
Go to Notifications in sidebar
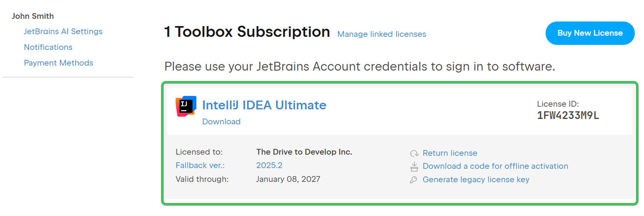pyautogui.click(x=48, y=47)
